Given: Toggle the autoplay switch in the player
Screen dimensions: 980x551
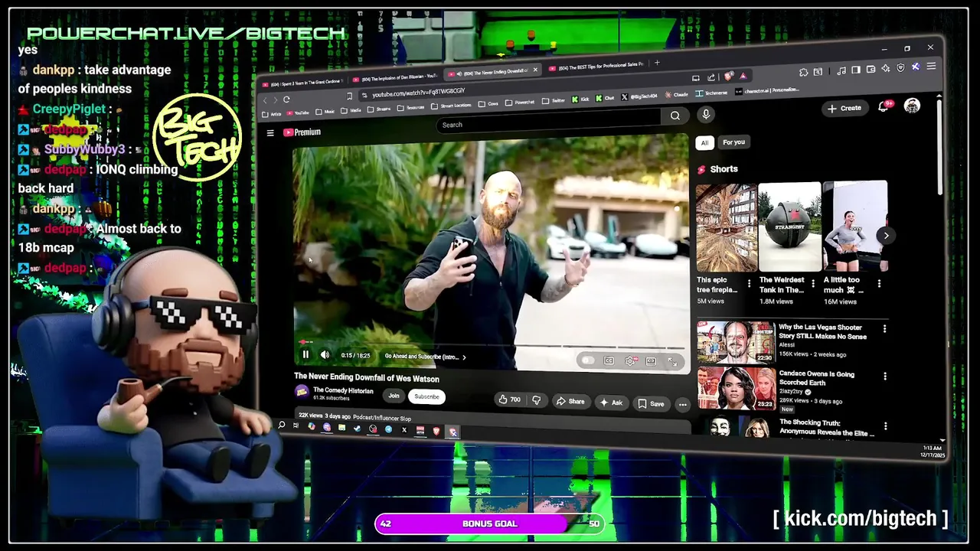Looking at the screenshot, I should [x=587, y=360].
